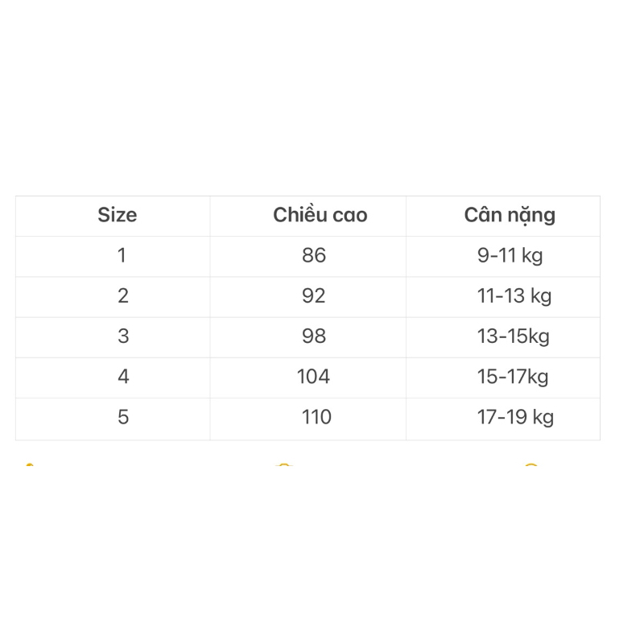Click the Size column header
The image size is (644, 644).
(x=118, y=215)
